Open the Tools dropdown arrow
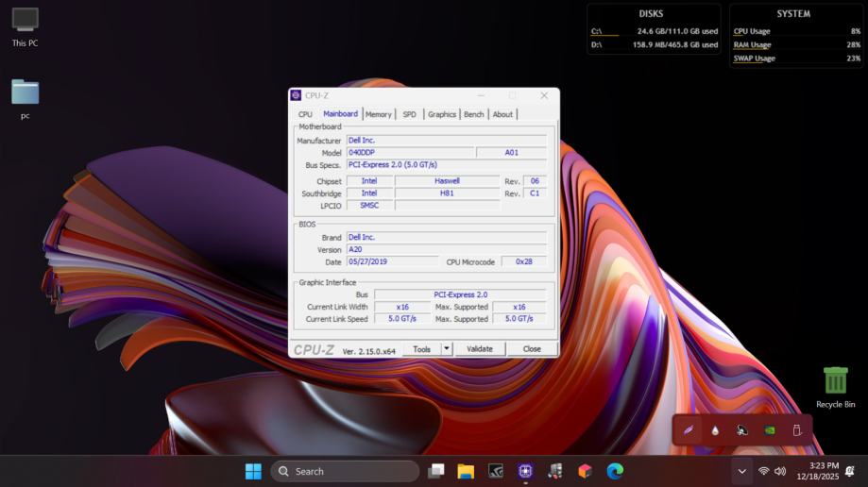 [x=447, y=349]
